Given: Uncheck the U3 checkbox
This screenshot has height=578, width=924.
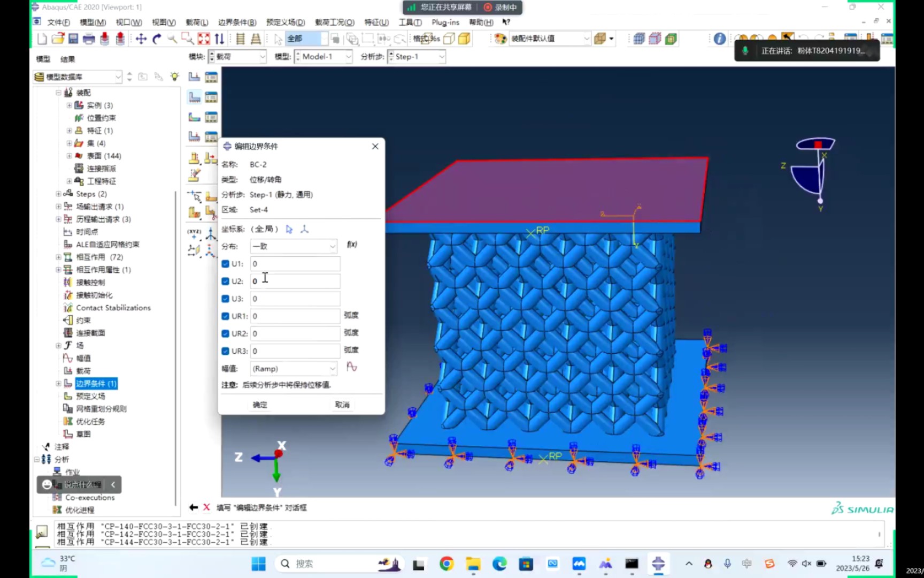Looking at the screenshot, I should (226, 299).
